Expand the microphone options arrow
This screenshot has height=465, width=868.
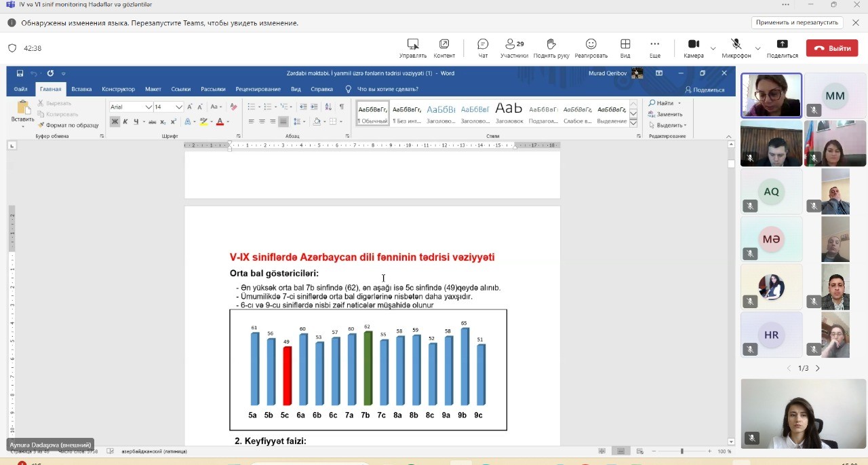[757, 48]
